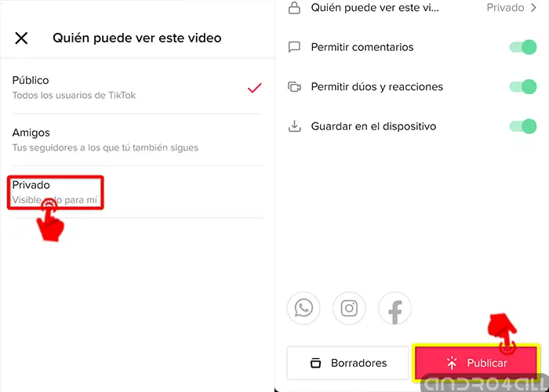This screenshot has width=549, height=392.
Task: Click the sparkle arrow icon in Publicar
Action: point(452,363)
